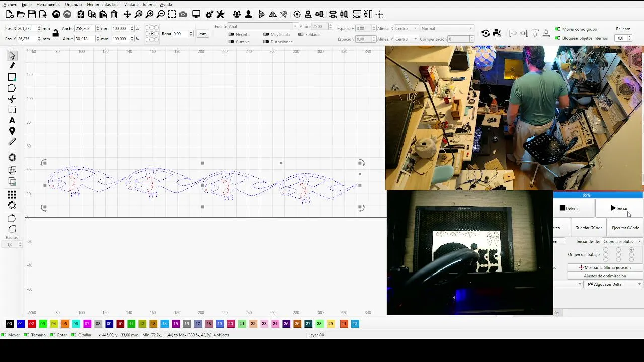Click the frame-selection dashed rectangle icon

click(172, 15)
